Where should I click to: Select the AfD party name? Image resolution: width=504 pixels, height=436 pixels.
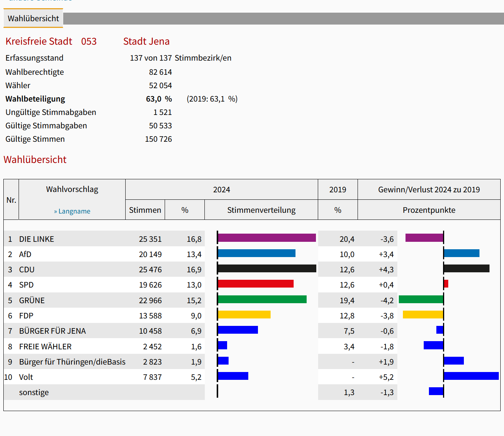tap(25, 254)
